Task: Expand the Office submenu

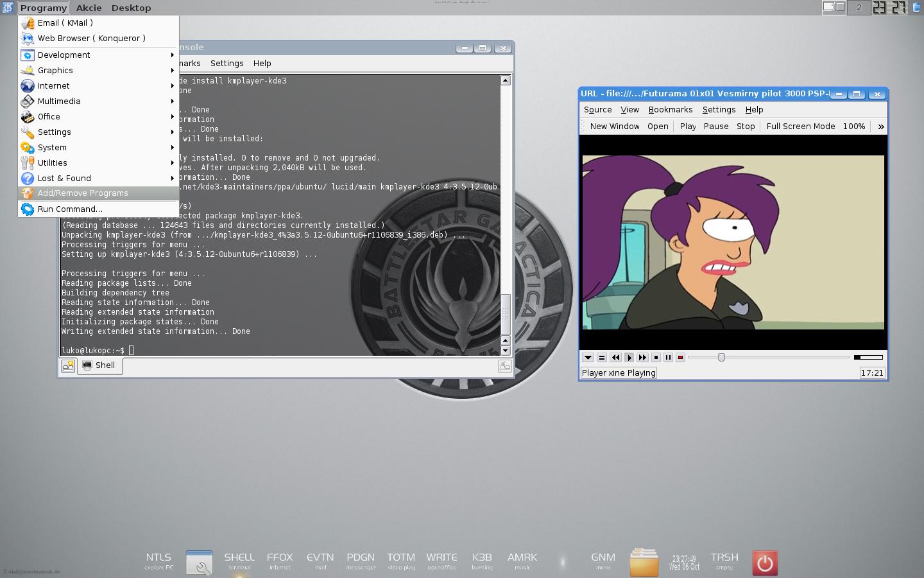Action: pos(98,116)
